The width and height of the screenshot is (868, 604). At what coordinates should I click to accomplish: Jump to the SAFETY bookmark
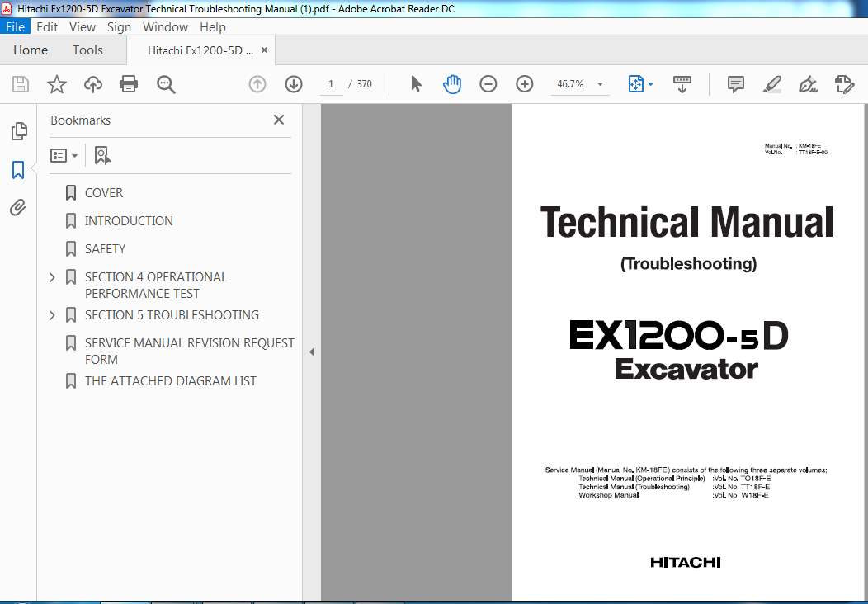click(x=105, y=249)
